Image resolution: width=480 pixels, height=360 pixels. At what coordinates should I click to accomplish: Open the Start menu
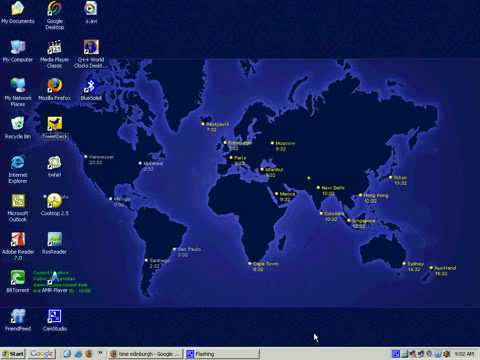13,354
